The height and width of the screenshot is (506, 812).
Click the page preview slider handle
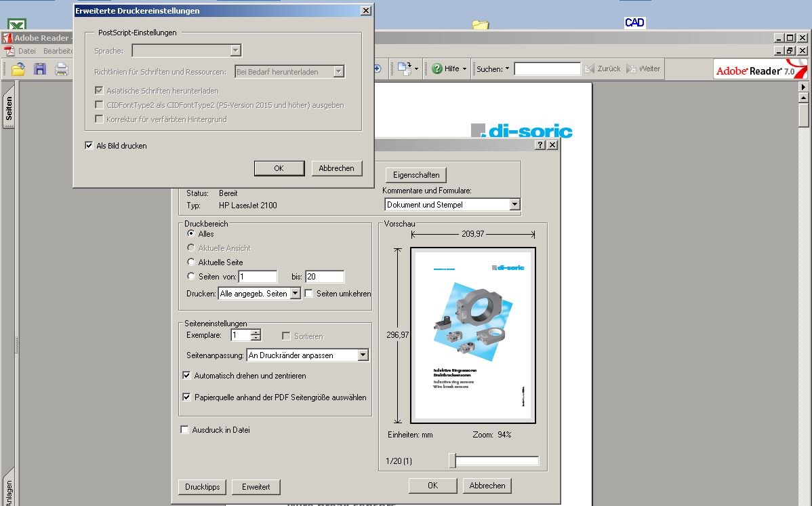tap(452, 461)
